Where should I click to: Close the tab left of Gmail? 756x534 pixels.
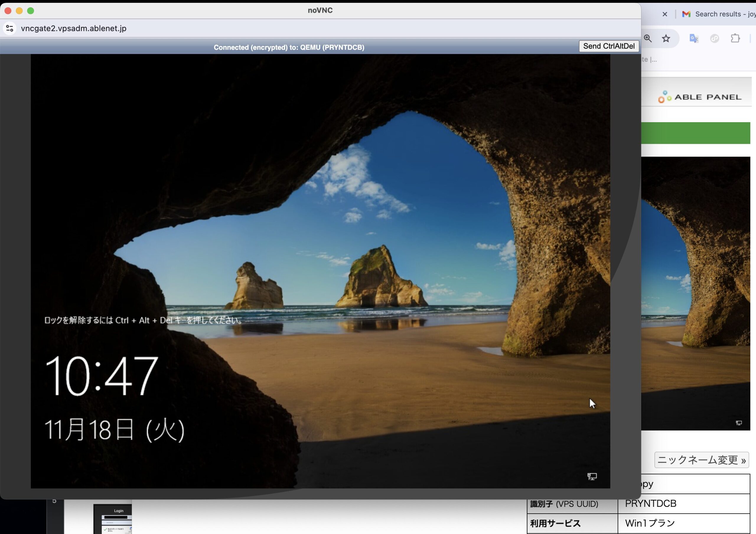664,14
